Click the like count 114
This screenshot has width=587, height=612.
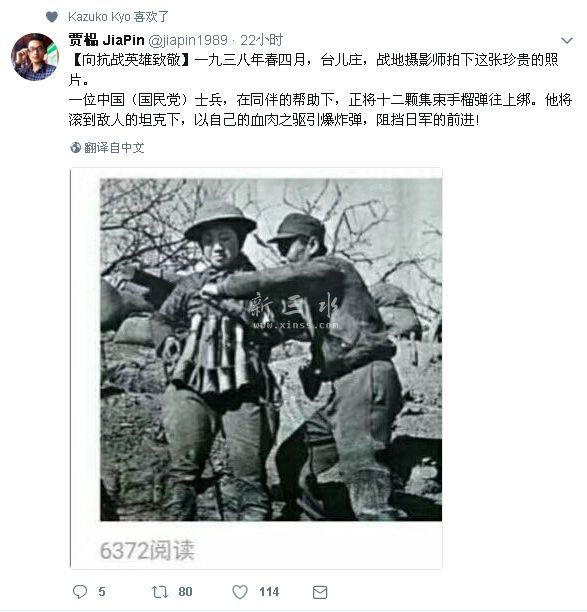tap(269, 592)
